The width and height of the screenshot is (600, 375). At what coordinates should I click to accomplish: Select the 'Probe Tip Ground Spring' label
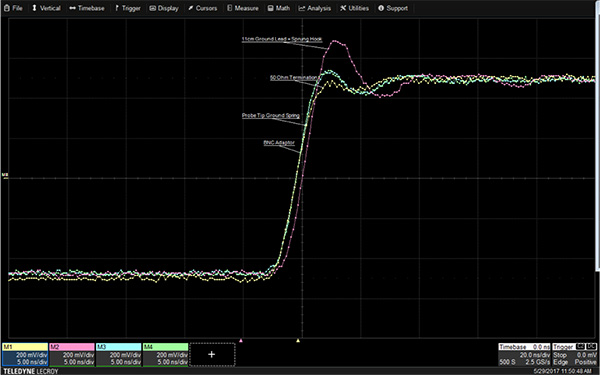point(271,116)
